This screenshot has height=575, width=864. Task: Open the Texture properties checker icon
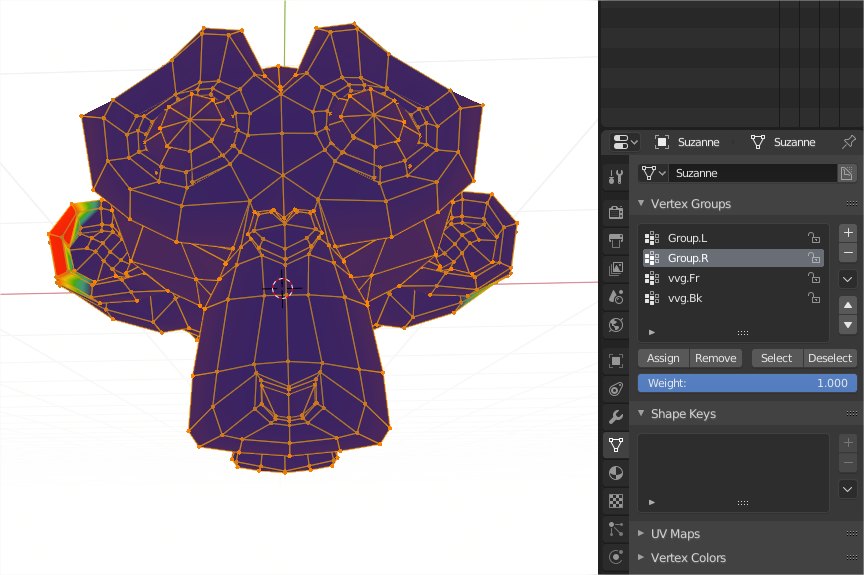pyautogui.click(x=616, y=501)
